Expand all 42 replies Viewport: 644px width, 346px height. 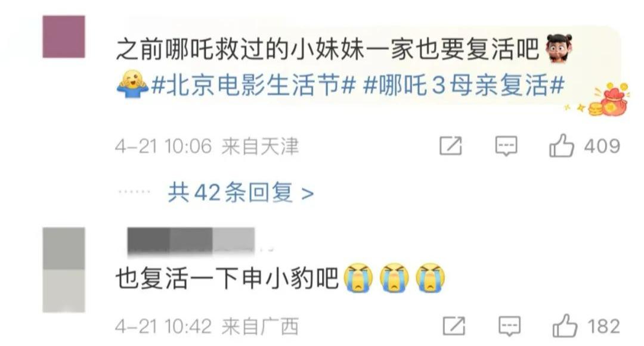point(241,192)
